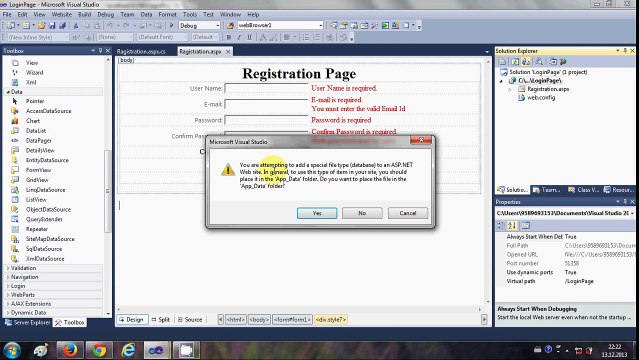The height and width of the screenshot is (360, 639).
Task: Select the <div.style7> tag breadcrumb
Action: click(331, 320)
